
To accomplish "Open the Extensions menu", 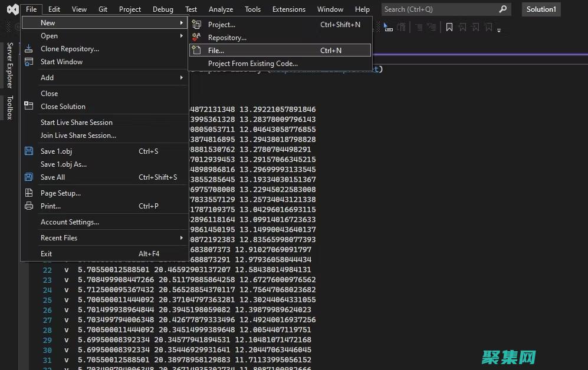I will [x=288, y=9].
